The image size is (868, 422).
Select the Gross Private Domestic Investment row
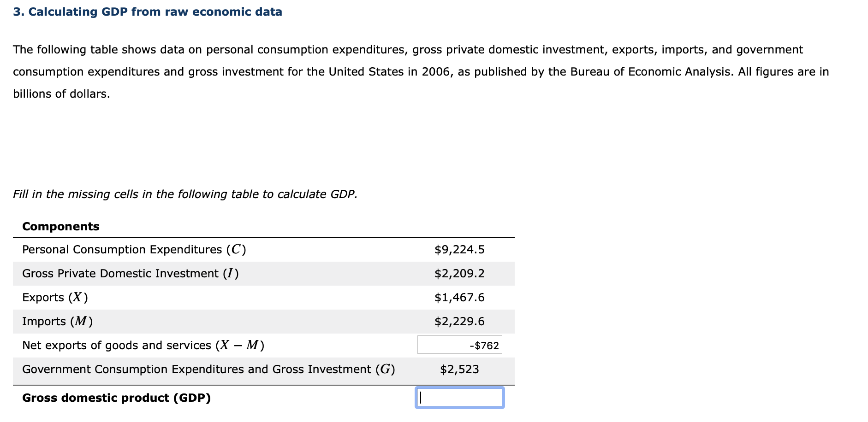pos(131,273)
